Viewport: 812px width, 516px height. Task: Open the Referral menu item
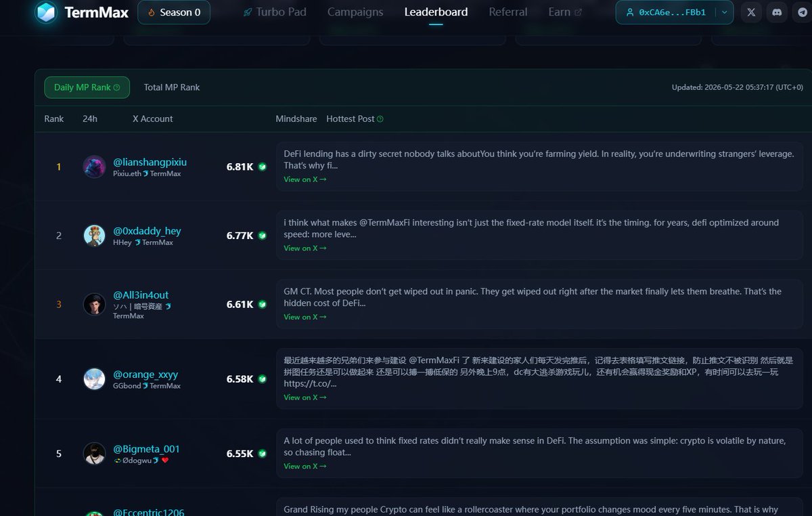508,12
